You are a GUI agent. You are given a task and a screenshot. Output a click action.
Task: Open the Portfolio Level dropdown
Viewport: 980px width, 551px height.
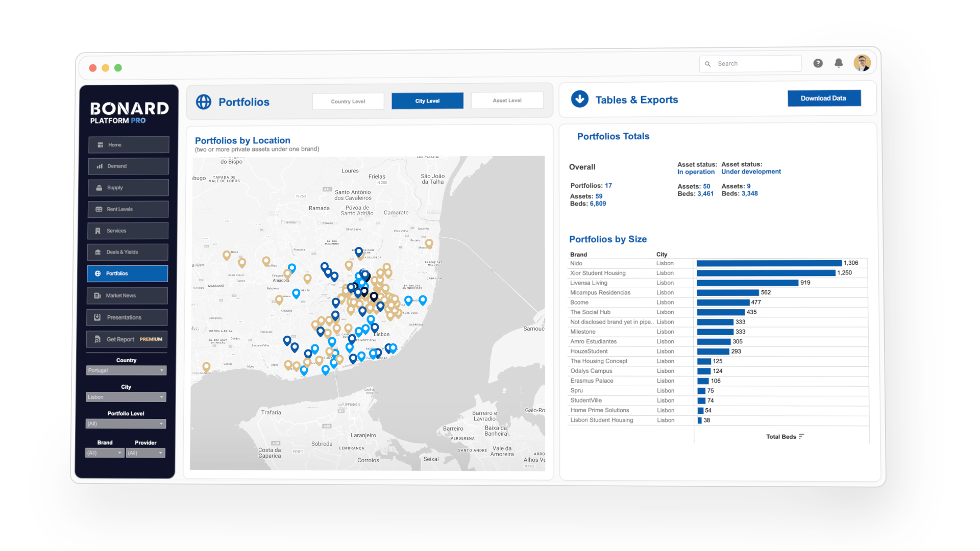[x=126, y=424]
